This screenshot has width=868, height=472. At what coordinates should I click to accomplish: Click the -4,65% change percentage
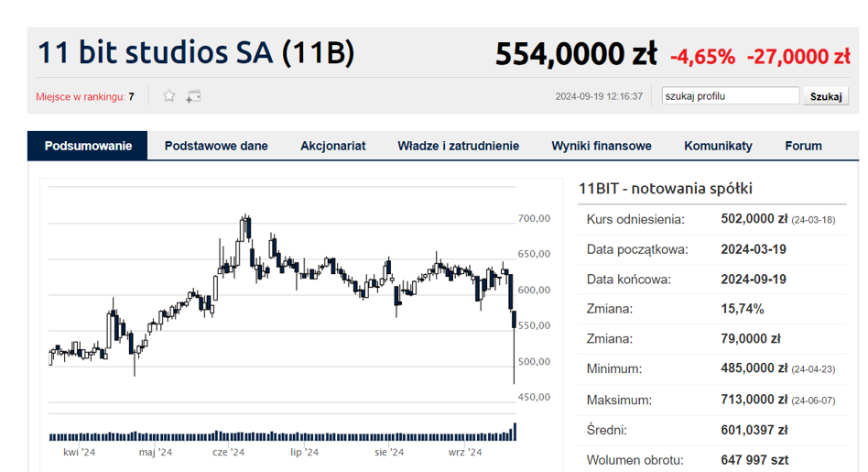pyautogui.click(x=702, y=57)
